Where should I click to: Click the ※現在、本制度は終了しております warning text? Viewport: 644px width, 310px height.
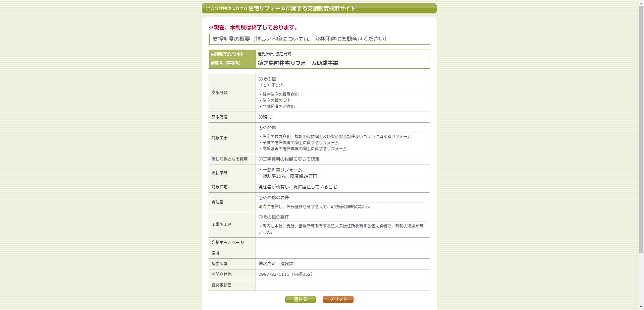(253, 27)
